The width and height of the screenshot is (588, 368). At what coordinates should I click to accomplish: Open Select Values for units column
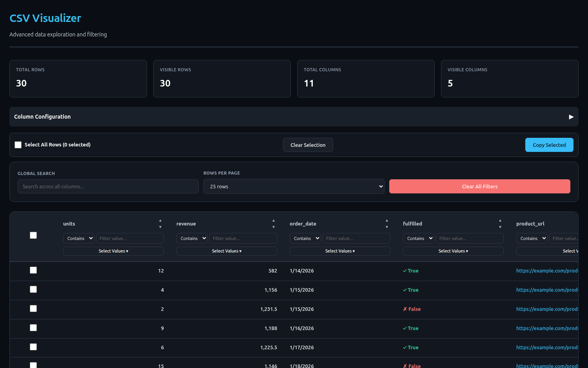pyautogui.click(x=113, y=251)
